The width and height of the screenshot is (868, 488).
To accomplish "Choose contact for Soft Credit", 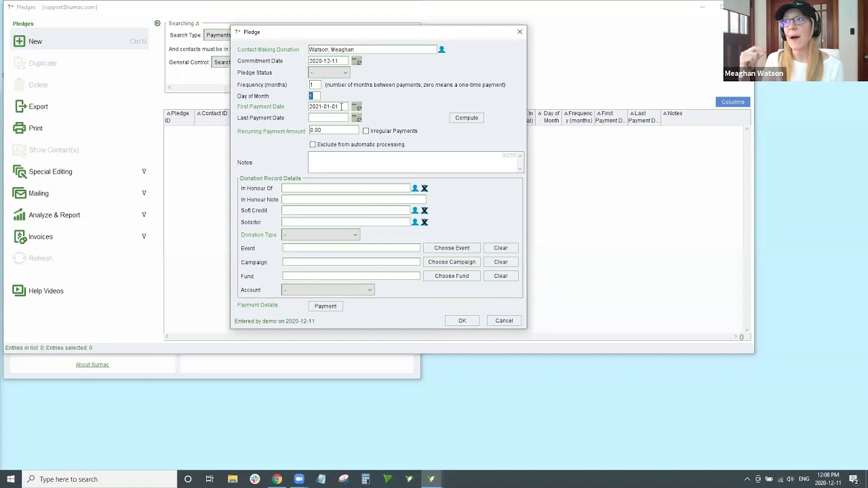I will (x=415, y=210).
